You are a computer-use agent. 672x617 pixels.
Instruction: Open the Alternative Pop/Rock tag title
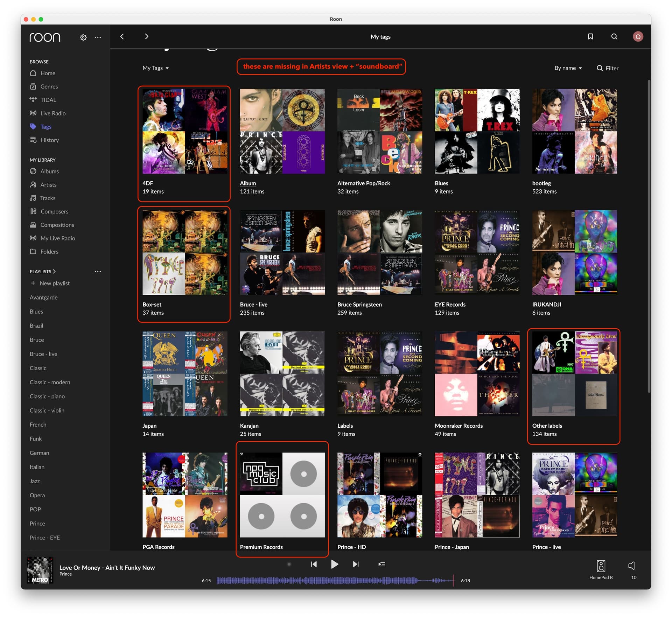[x=364, y=183]
